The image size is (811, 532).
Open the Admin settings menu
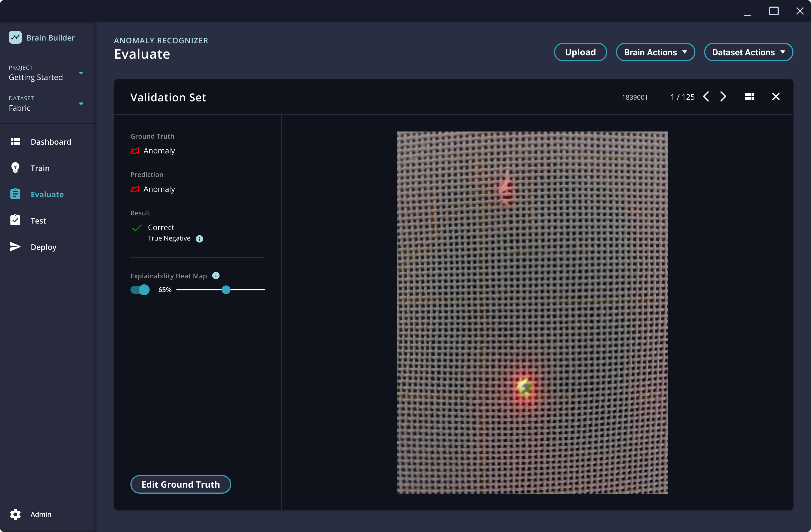coord(40,514)
